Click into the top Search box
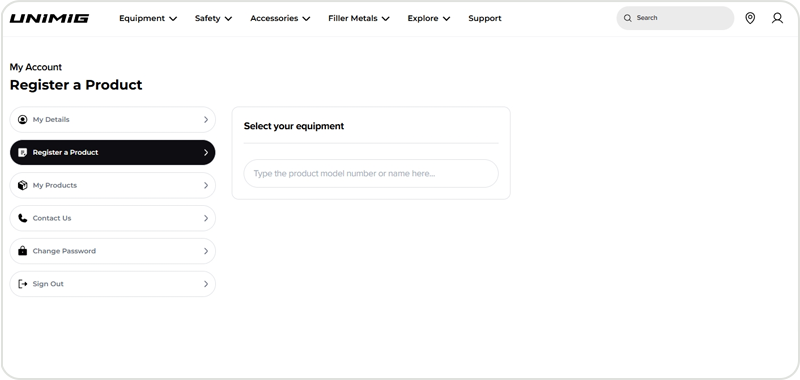Image resolution: width=800 pixels, height=380 pixels. (x=675, y=18)
